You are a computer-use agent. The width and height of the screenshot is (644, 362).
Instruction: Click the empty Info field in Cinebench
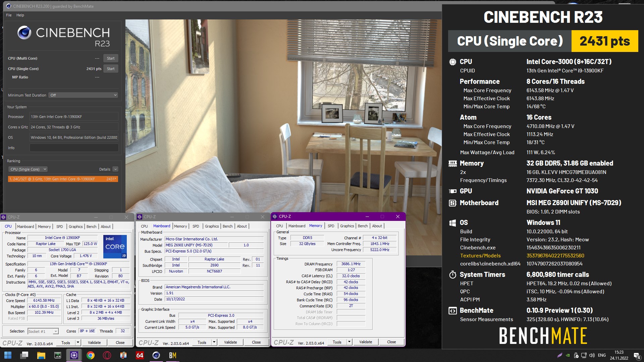click(74, 148)
